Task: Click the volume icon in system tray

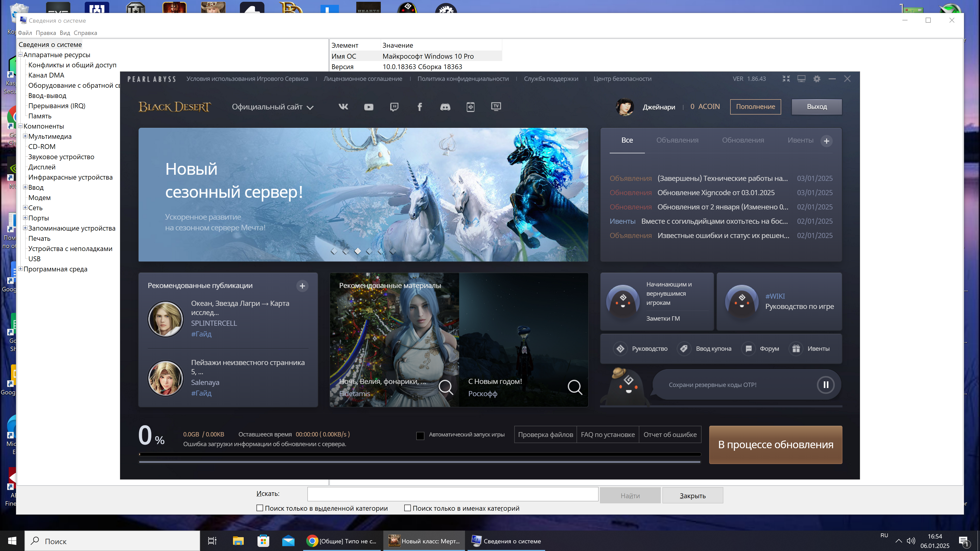Action: (x=911, y=541)
